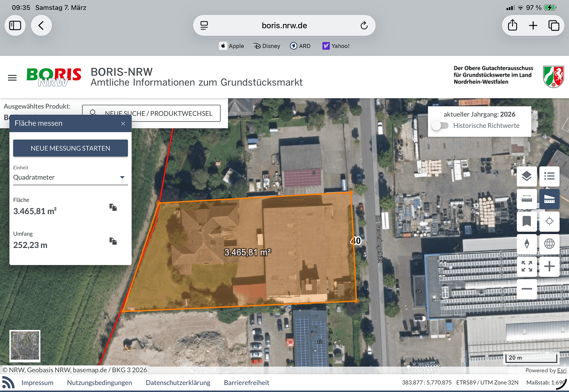This screenshot has height=392, width=569.
Task: Copy the Fläche value using clipboard icon
Action: [113, 207]
